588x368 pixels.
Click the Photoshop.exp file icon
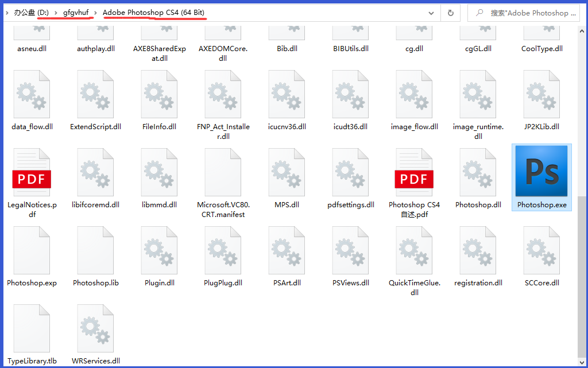coord(32,250)
